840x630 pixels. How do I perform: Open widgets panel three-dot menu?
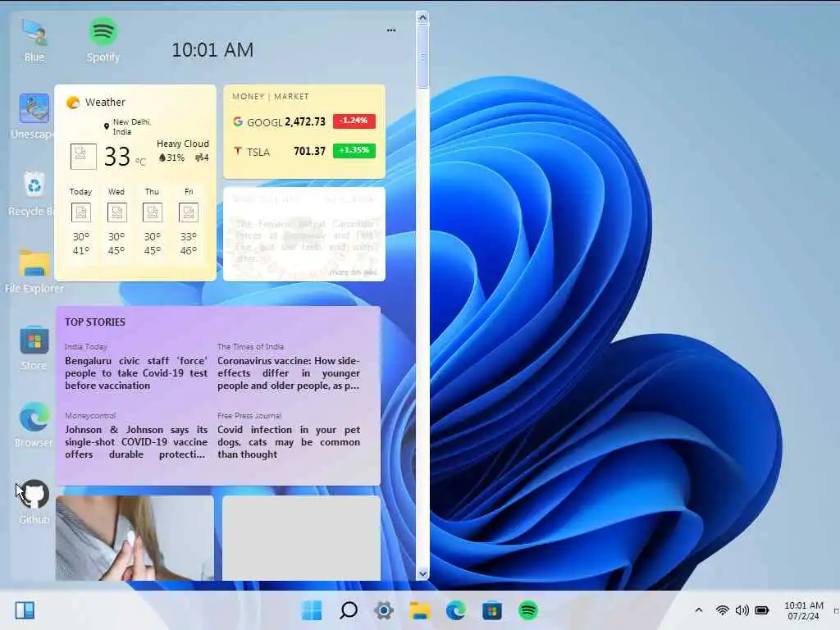pyautogui.click(x=391, y=30)
